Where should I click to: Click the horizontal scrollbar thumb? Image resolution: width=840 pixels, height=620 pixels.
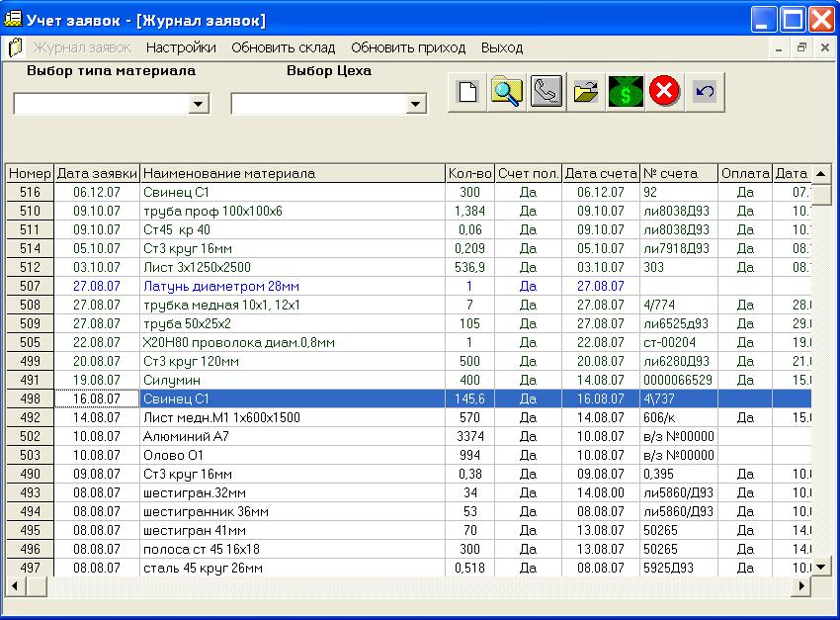(x=37, y=586)
